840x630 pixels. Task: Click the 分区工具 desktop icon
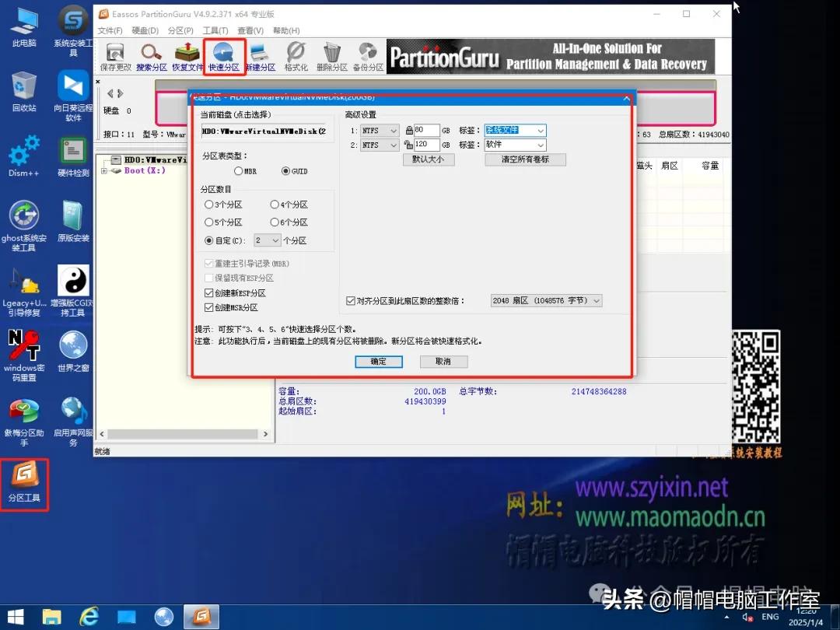click(25, 483)
